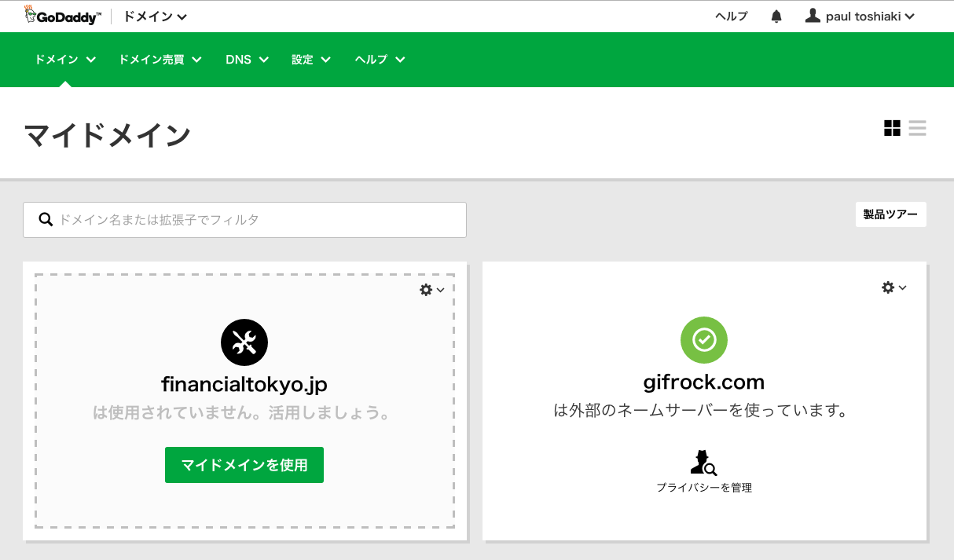Click the マイドメインを使用 button
The height and width of the screenshot is (560, 954).
(244, 465)
